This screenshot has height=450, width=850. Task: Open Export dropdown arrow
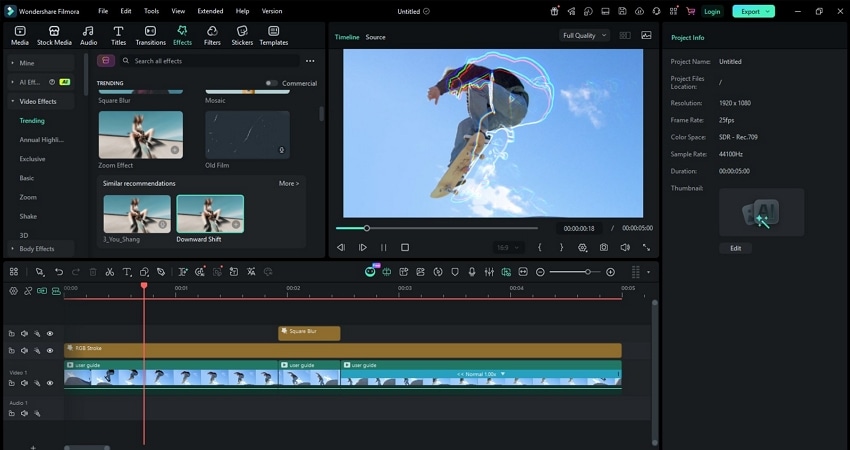pos(769,11)
